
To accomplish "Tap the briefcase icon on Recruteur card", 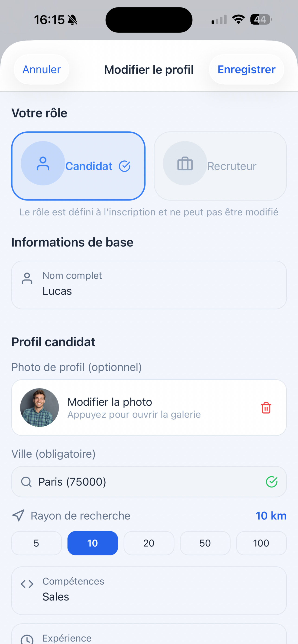I will point(185,164).
